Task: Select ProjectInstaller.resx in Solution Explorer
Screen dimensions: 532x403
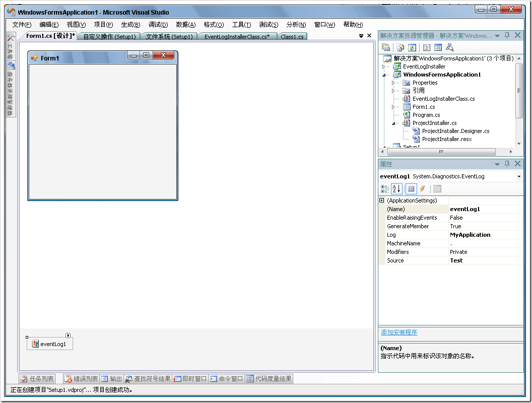Action: [x=447, y=139]
